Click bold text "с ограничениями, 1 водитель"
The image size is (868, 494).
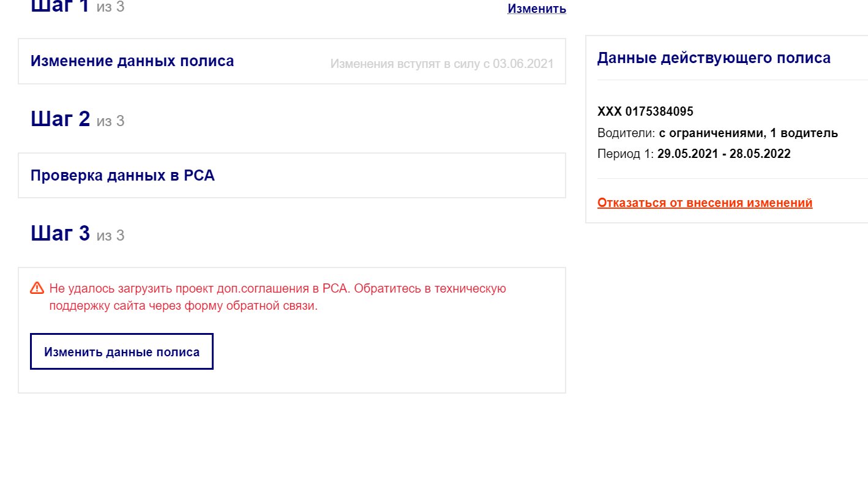748,133
